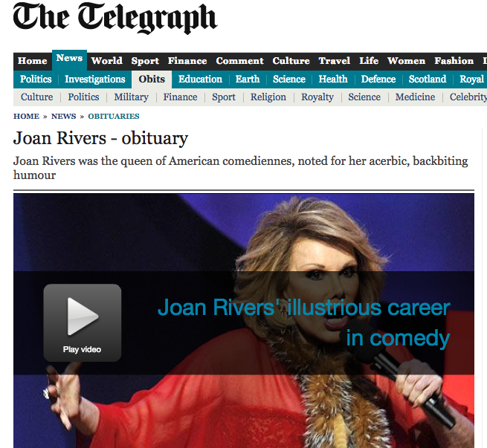Visit the Culture main menu item

pos(291,61)
